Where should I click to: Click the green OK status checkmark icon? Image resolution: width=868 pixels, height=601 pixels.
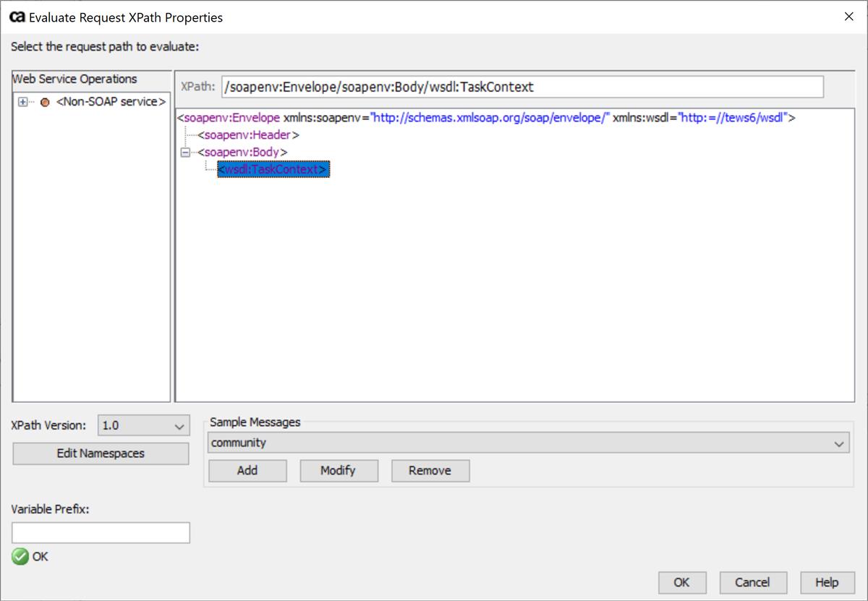point(20,556)
